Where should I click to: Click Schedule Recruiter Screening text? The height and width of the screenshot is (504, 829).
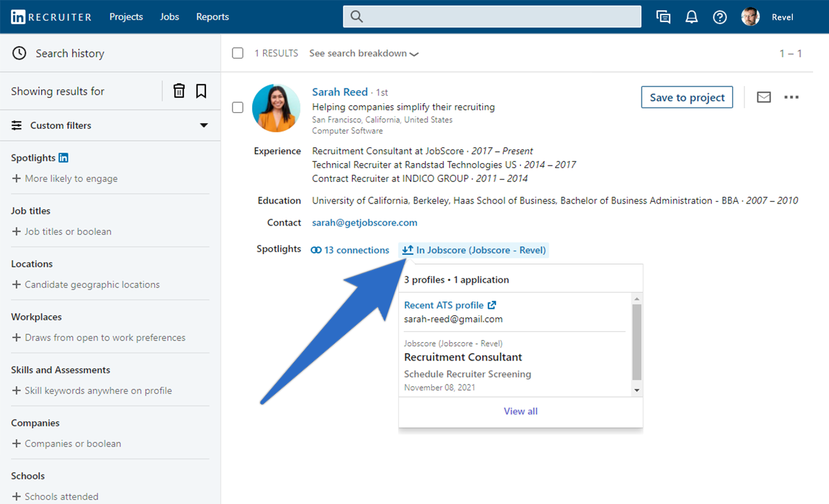point(468,374)
